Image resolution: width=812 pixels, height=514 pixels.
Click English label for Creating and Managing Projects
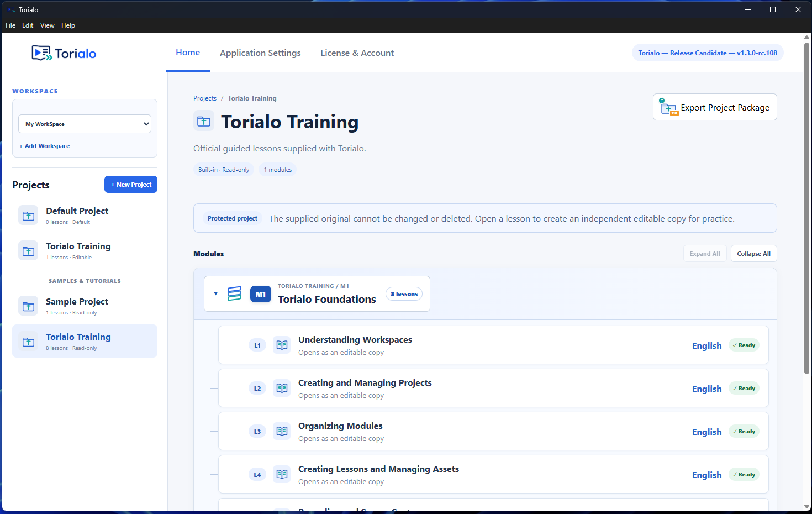click(x=707, y=389)
